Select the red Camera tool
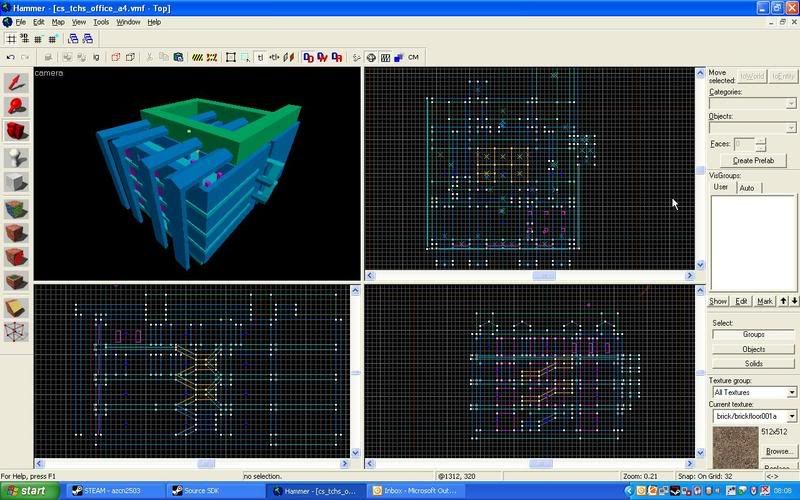The height and width of the screenshot is (500, 800). click(16, 131)
